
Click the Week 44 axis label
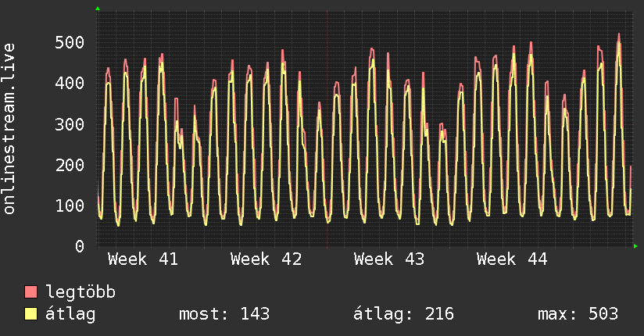[512, 259]
